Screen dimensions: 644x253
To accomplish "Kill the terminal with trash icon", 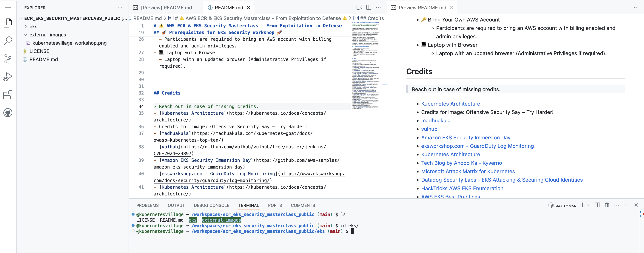I will [607, 205].
